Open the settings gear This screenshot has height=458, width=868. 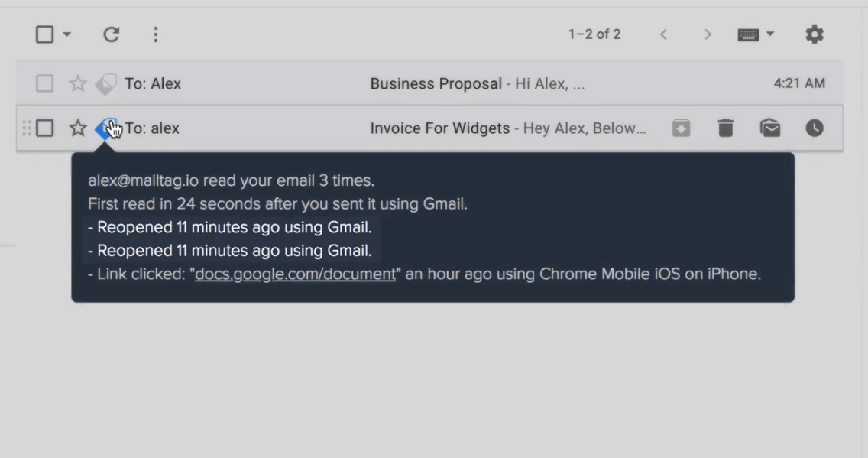point(815,34)
